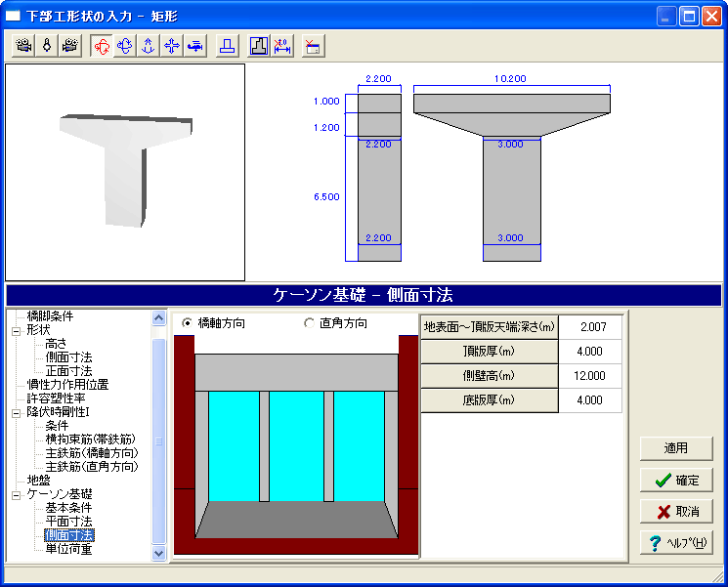Screen dimensions: 728x587
Task: Click the tree scrollbar down arrow
Action: click(x=158, y=553)
